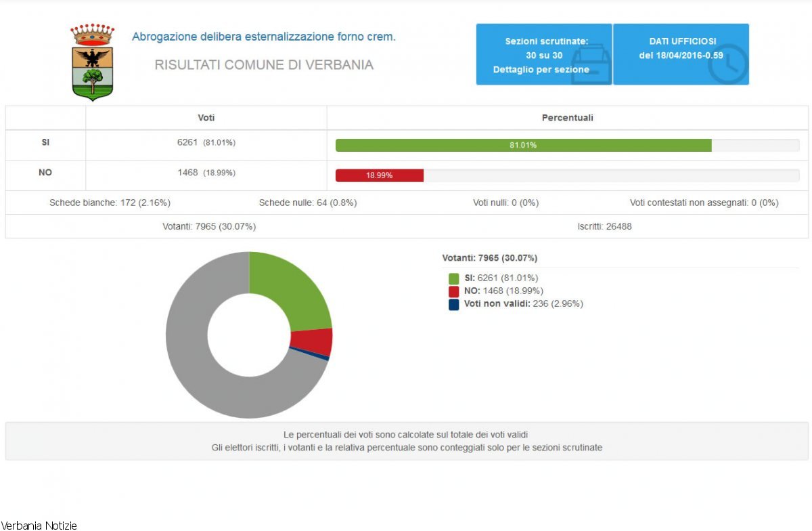Click the Percentuali column header
The width and height of the screenshot is (812, 531).
click(567, 118)
